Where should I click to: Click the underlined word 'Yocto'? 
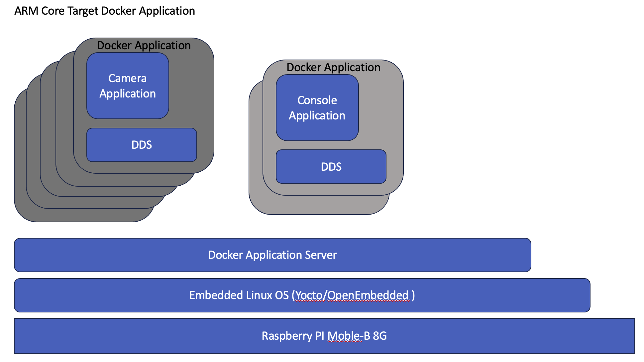click(309, 295)
